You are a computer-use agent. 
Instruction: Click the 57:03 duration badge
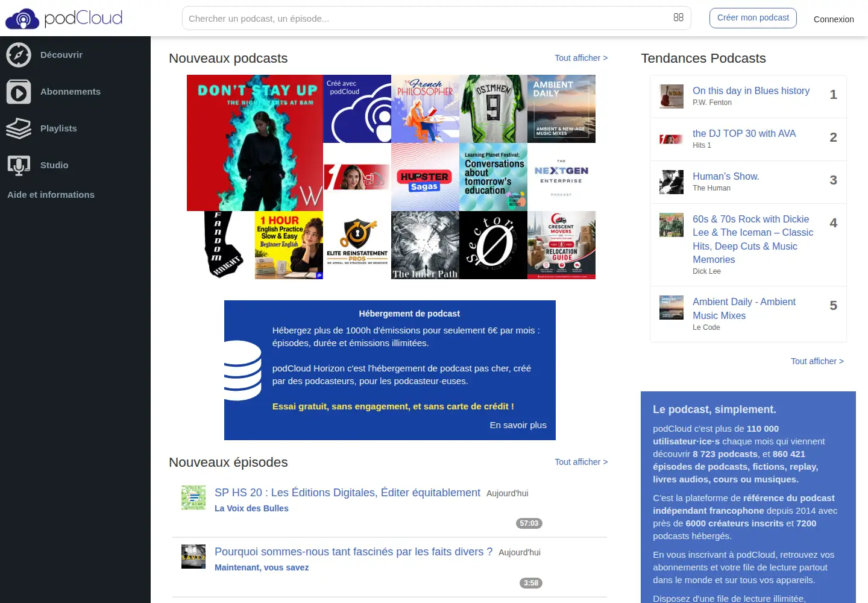(x=529, y=523)
